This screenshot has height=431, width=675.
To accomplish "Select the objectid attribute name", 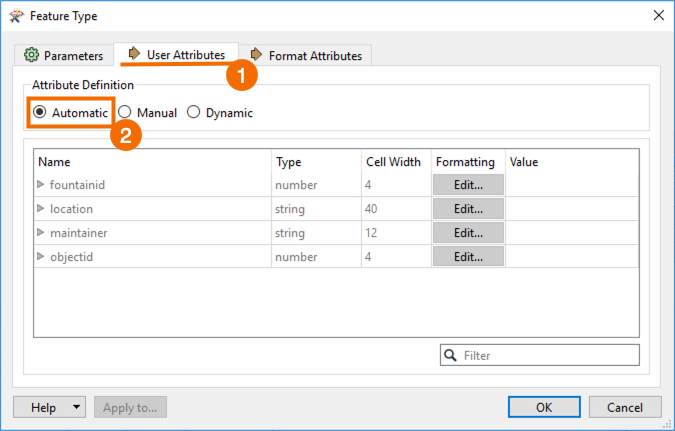I will (x=71, y=257).
